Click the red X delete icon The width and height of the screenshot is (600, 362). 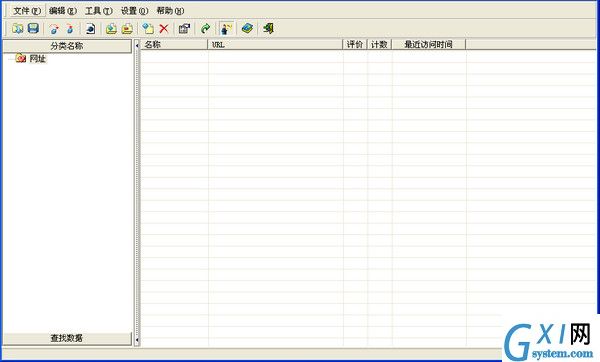164,28
